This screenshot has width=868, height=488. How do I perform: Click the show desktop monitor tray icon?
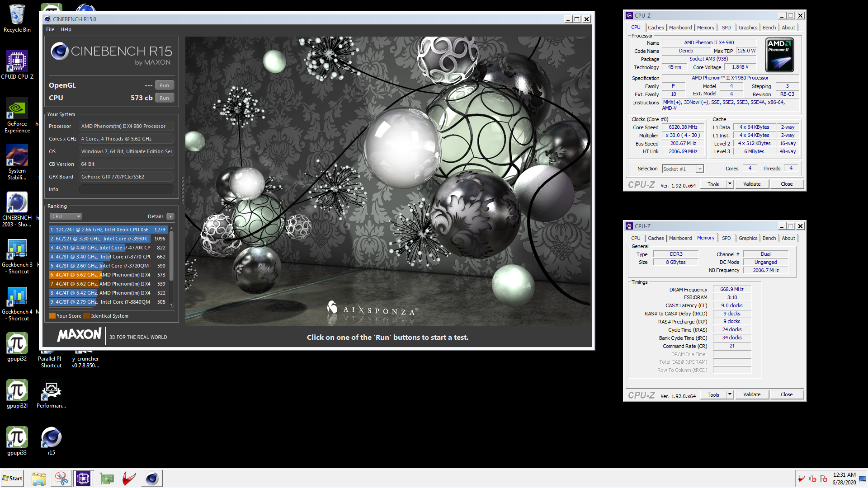tap(863, 479)
